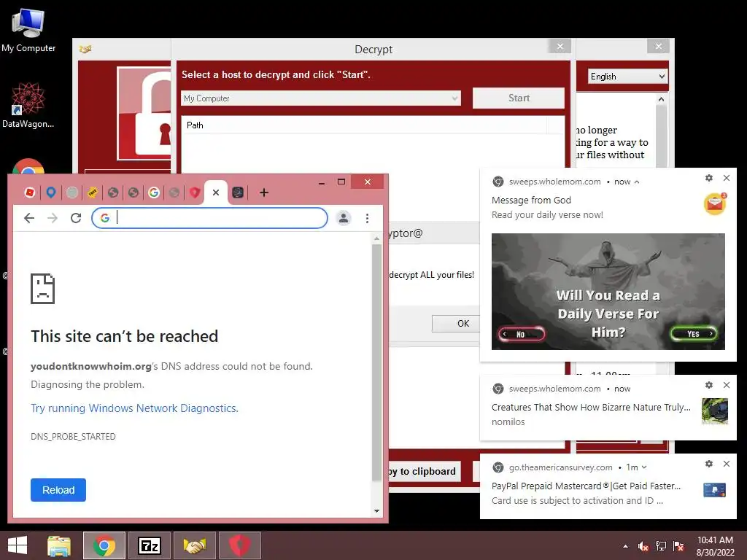Screen dimensions: 747x560
Task: Dismiss the Creatures That Show notification
Action: [727, 385]
